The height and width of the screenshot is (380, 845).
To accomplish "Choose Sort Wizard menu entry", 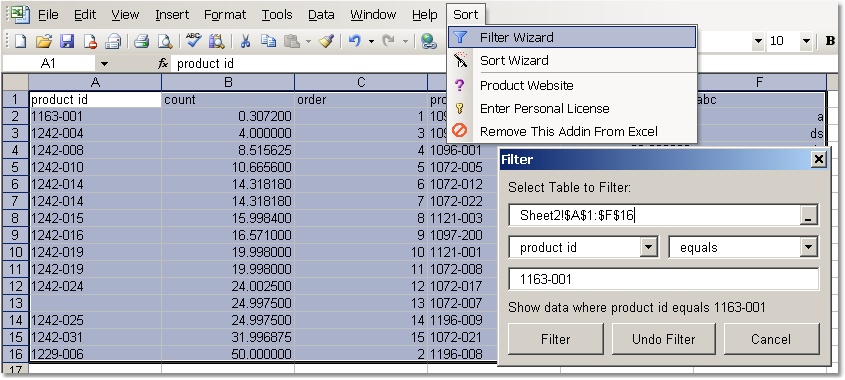I will click(572, 60).
